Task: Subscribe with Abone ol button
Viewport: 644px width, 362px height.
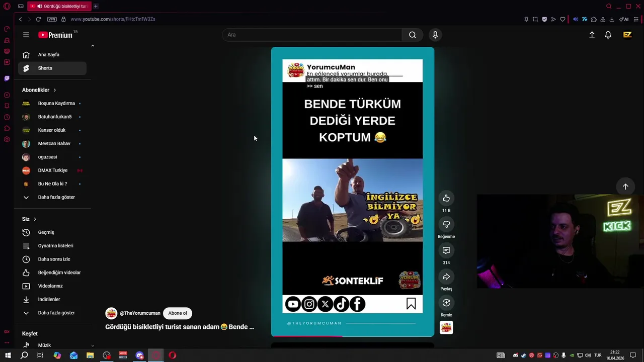Action: [x=178, y=313]
